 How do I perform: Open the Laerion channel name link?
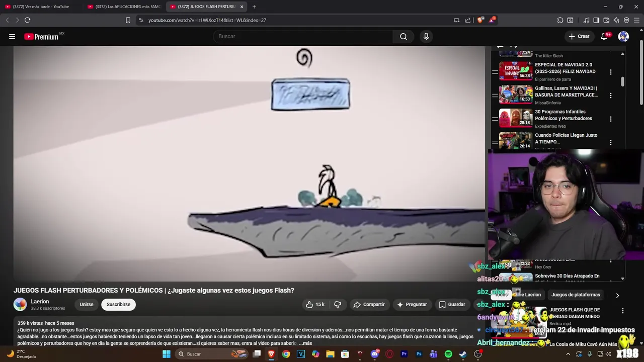[x=40, y=301]
